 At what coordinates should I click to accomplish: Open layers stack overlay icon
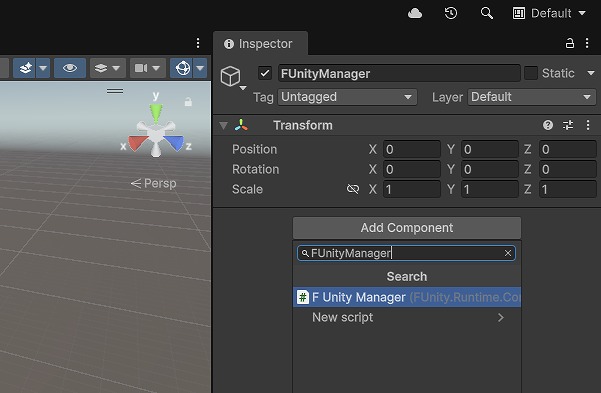tap(100, 68)
